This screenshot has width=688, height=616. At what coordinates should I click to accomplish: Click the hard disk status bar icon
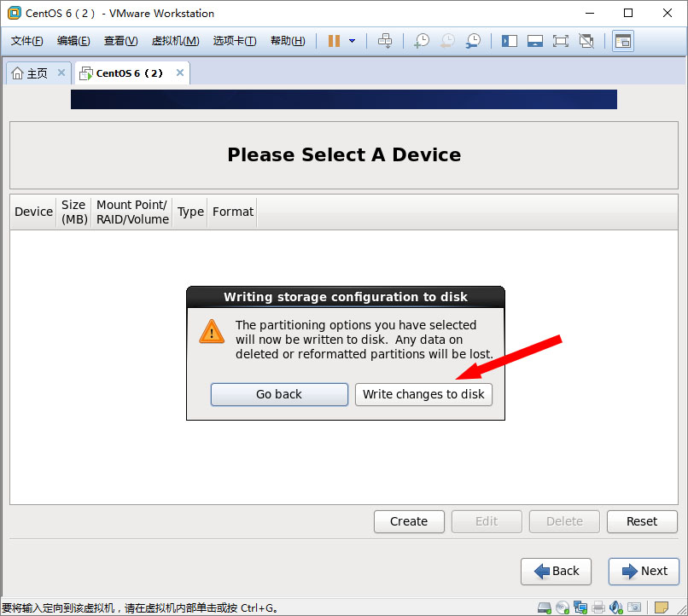(545, 607)
